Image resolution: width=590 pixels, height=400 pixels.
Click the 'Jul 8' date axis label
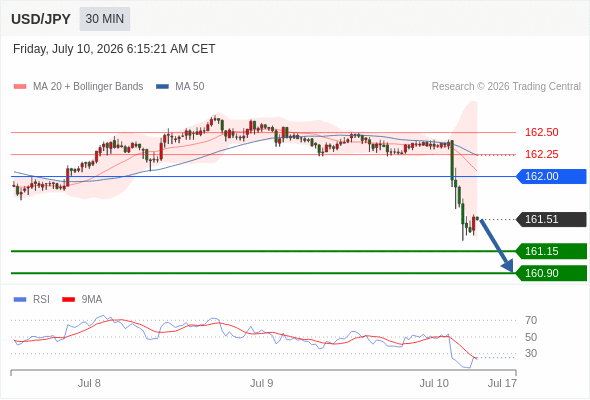89,383
